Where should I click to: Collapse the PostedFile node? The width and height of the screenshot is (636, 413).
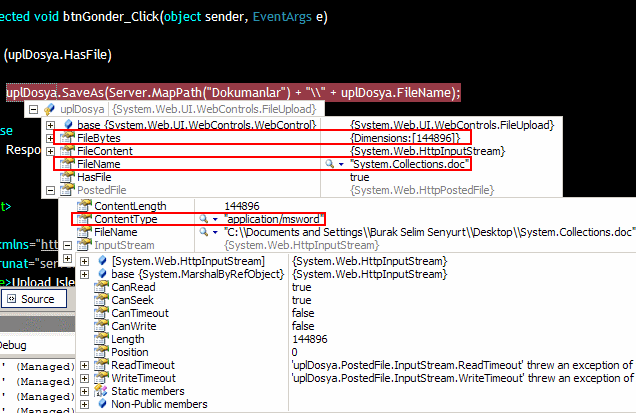point(50,190)
